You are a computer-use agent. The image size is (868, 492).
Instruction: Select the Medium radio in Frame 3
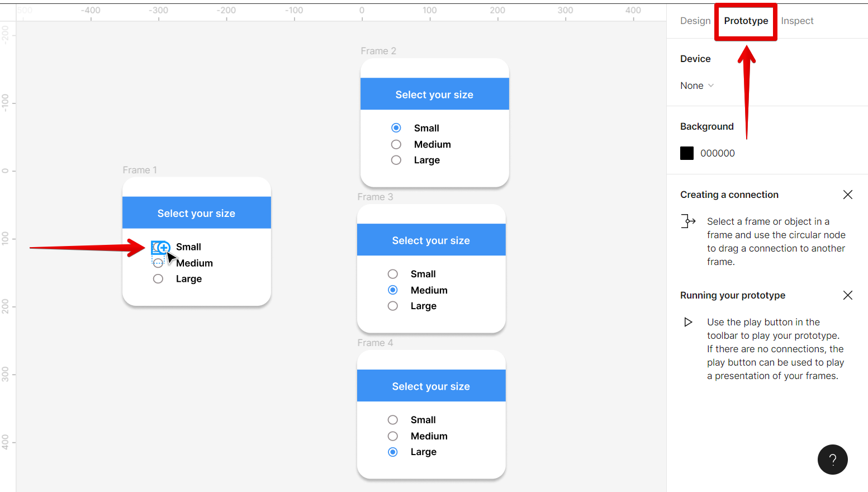click(393, 290)
